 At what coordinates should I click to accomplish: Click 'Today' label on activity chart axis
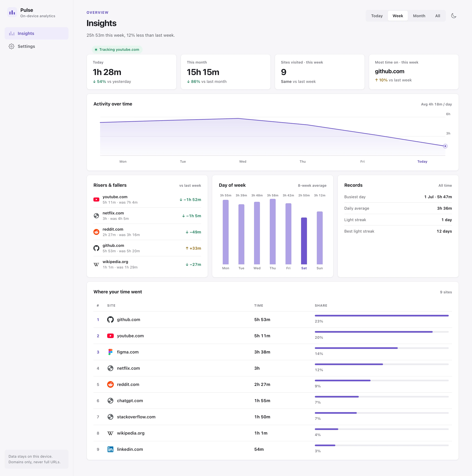[x=422, y=162]
